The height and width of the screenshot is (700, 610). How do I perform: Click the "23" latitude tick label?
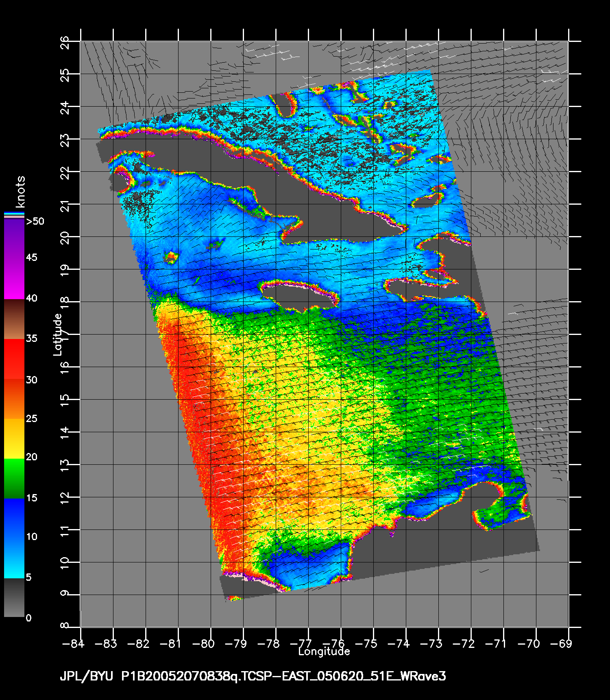pyautogui.click(x=65, y=140)
